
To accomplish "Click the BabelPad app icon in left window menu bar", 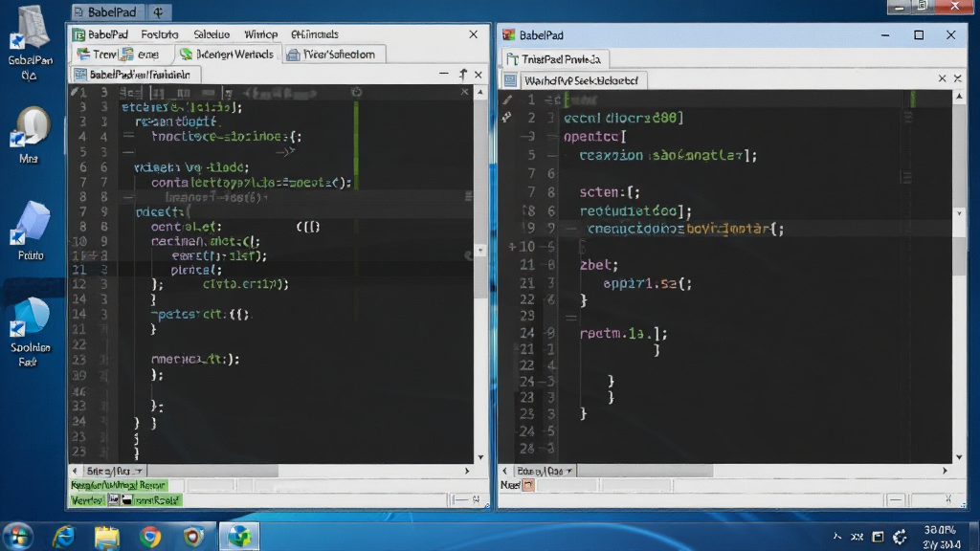I will pyautogui.click(x=78, y=34).
